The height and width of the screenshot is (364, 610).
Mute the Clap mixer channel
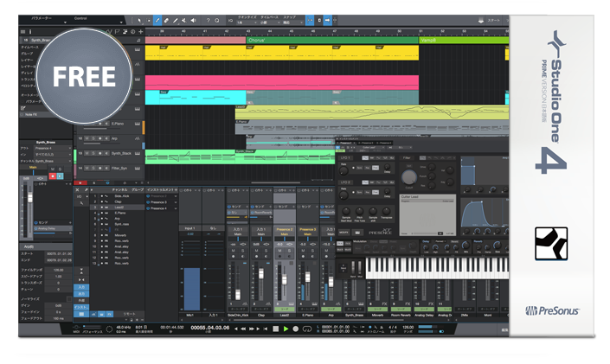(x=256, y=251)
